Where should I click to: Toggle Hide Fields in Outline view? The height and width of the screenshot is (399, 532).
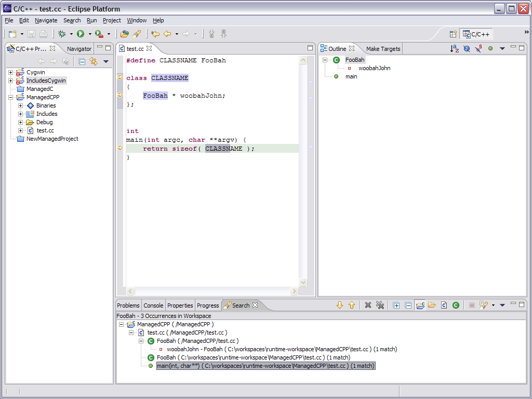pyautogui.click(x=466, y=49)
